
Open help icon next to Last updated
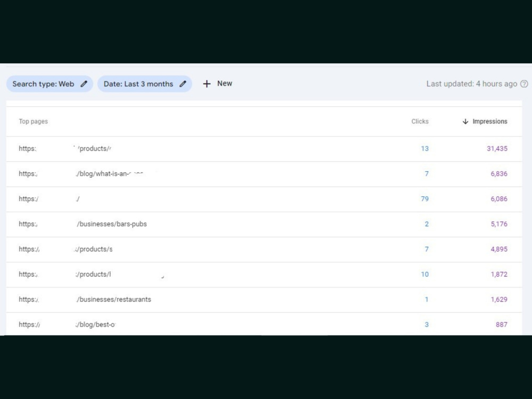524,84
